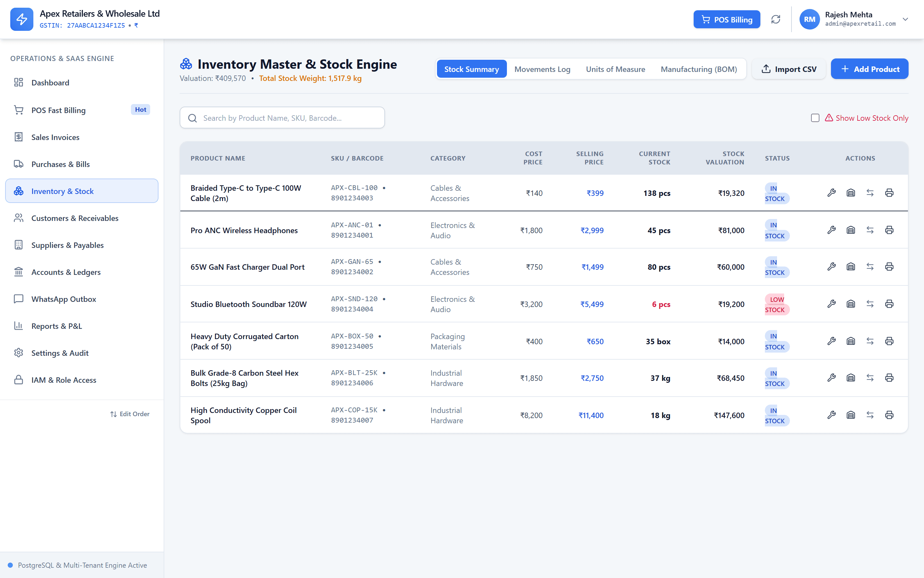Open Dashboard in the sidebar
924x578 pixels.
[x=82, y=83]
